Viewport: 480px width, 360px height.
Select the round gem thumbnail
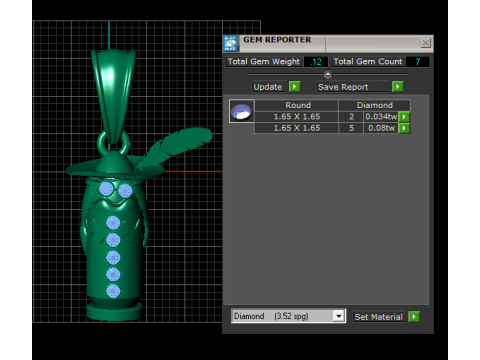(x=242, y=111)
